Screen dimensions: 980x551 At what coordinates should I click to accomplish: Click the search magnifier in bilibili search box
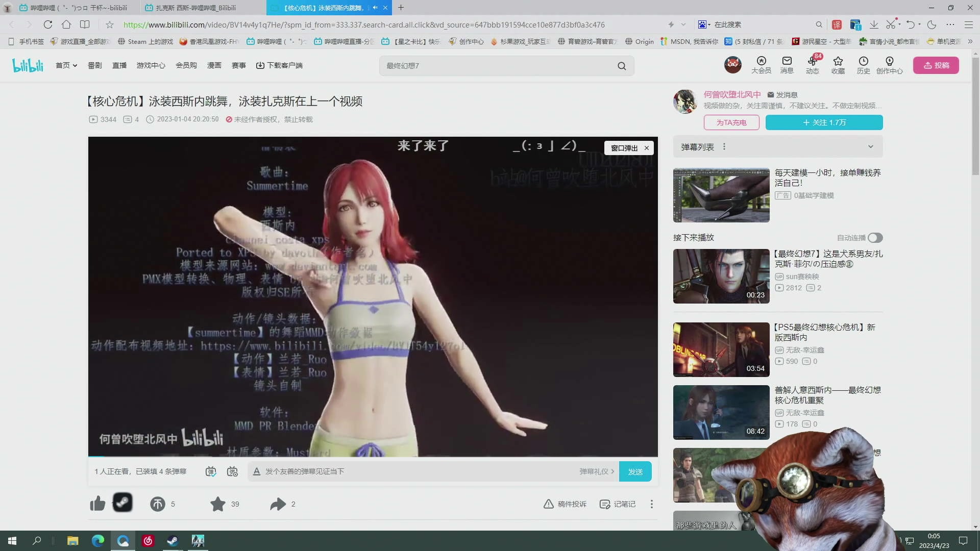coord(622,66)
